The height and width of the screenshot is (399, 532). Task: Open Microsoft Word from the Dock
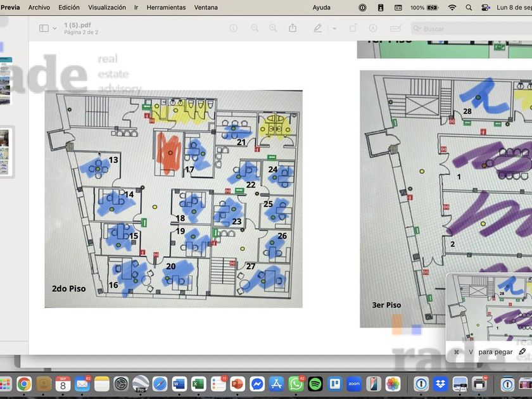[179, 384]
